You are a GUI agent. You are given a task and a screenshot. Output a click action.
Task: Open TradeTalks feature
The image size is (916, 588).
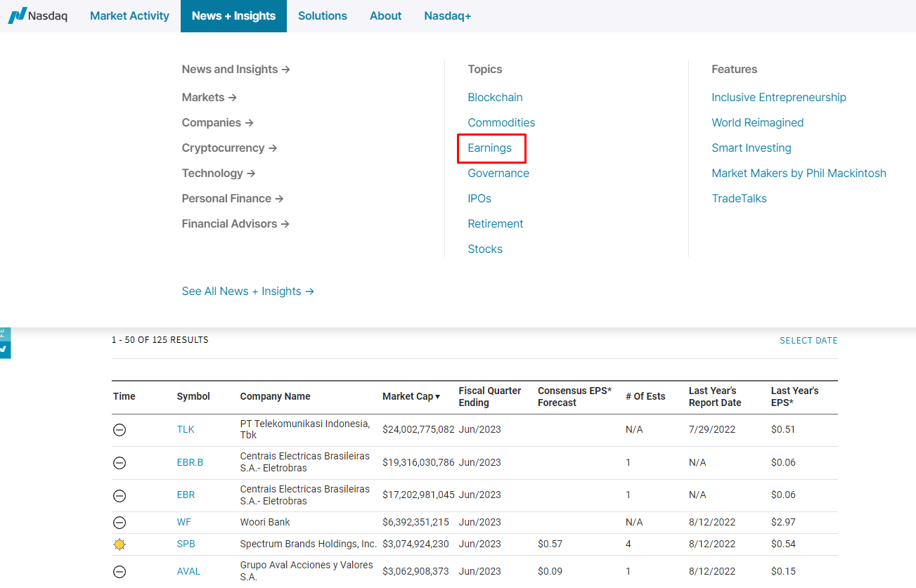point(740,198)
